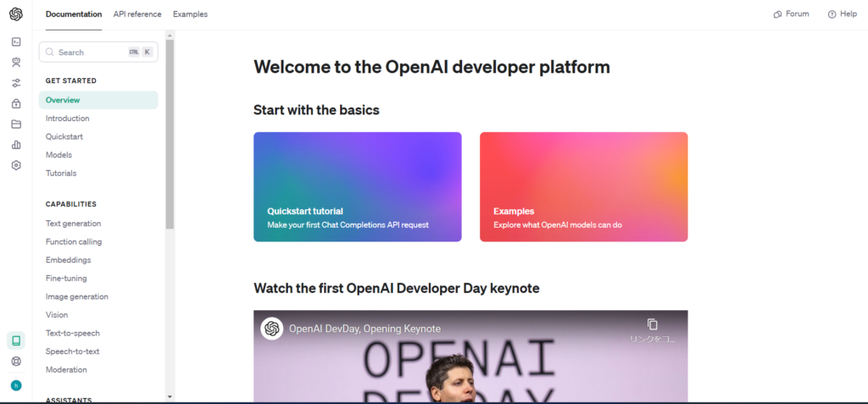Open the Moderation page
Screen dimensions: 868x404
click(66, 369)
